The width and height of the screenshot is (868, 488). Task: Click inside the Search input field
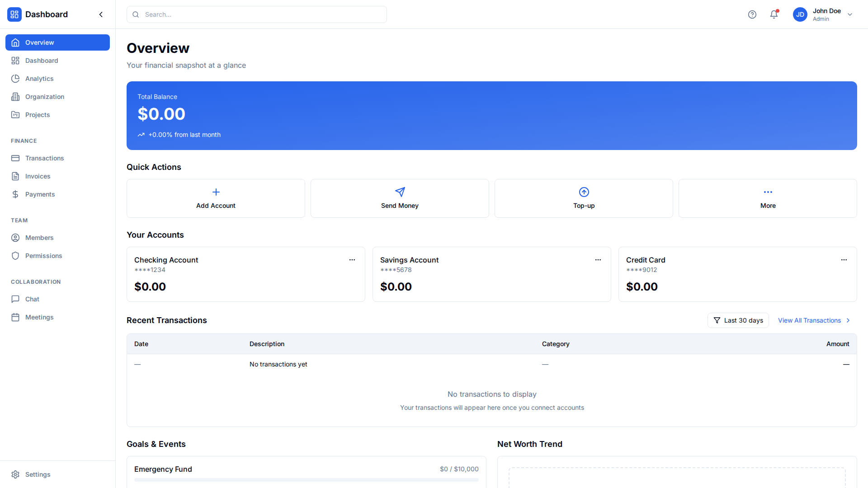[x=256, y=14]
